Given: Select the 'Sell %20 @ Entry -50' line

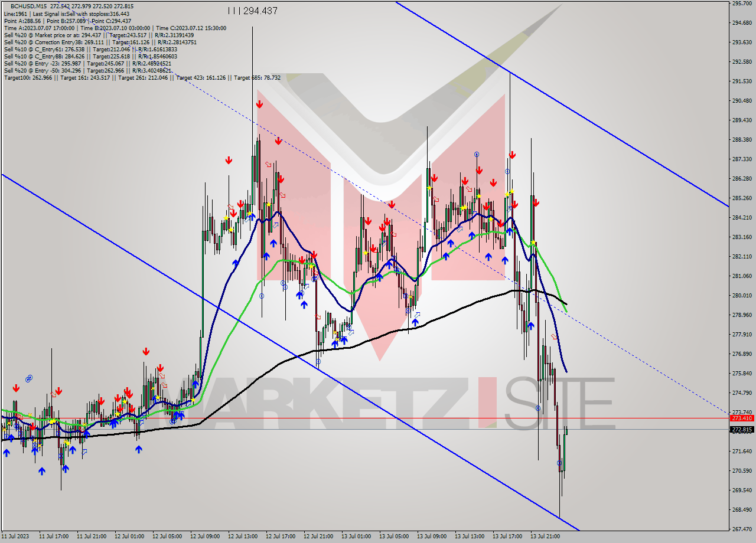Looking at the screenshot, I should click(x=87, y=70).
